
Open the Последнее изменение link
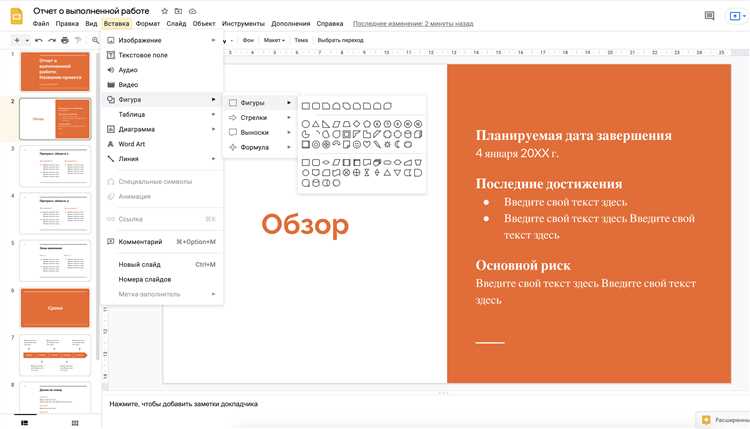[413, 23]
